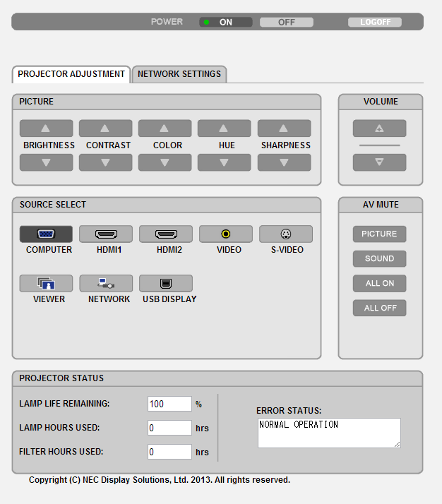442x504 pixels.
Task: Decrease COLOR with the down arrow
Action: point(165,162)
